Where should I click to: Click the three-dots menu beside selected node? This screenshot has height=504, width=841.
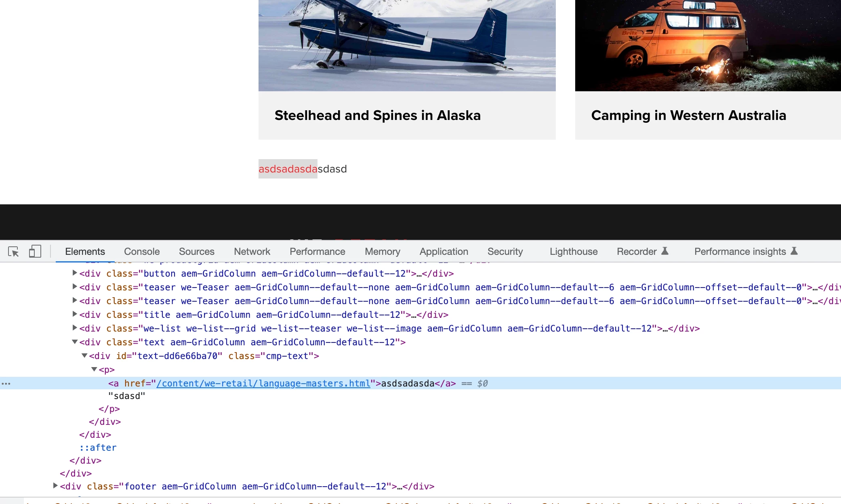pos(6,384)
